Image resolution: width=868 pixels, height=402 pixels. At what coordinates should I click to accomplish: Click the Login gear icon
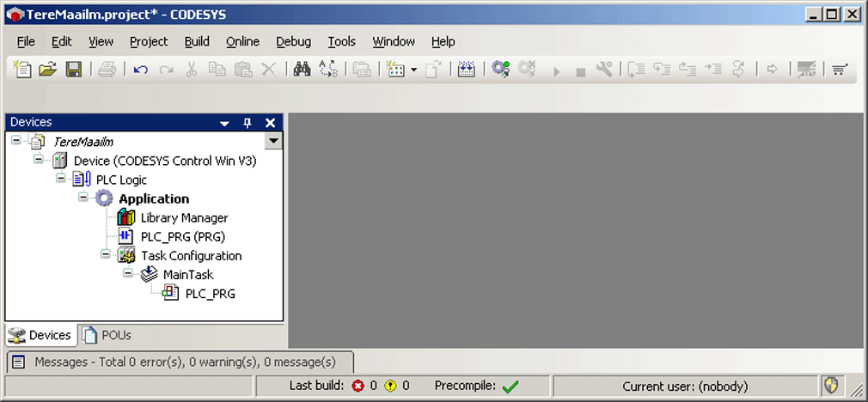[500, 69]
